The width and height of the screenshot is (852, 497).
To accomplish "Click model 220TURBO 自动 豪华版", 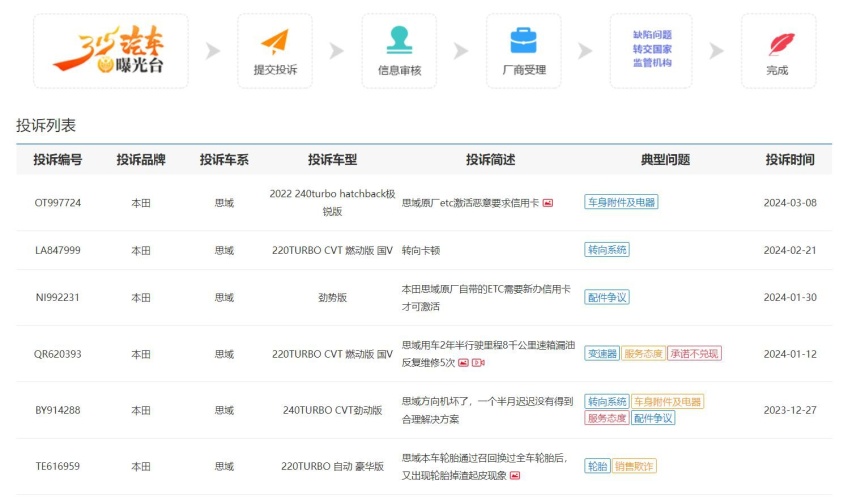I will pos(332,466).
